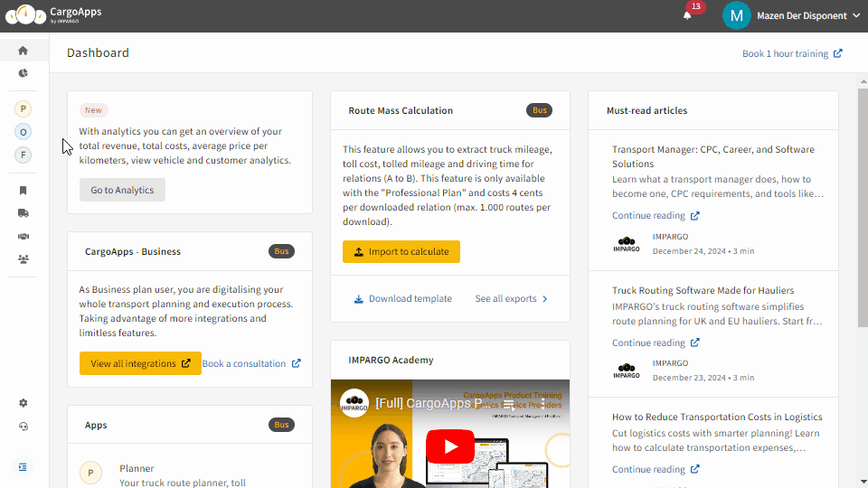Click the 'IMPARGO Academy' card heading
868x488 pixels.
(x=391, y=361)
